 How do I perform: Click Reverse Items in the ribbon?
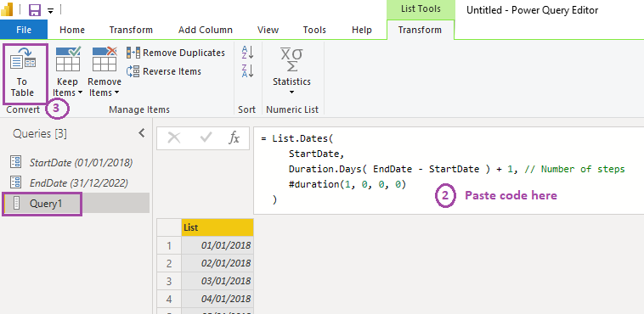click(x=164, y=71)
